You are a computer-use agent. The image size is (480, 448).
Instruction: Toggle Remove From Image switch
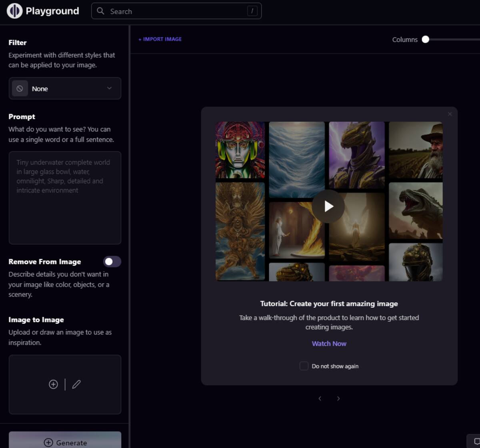[112, 262]
